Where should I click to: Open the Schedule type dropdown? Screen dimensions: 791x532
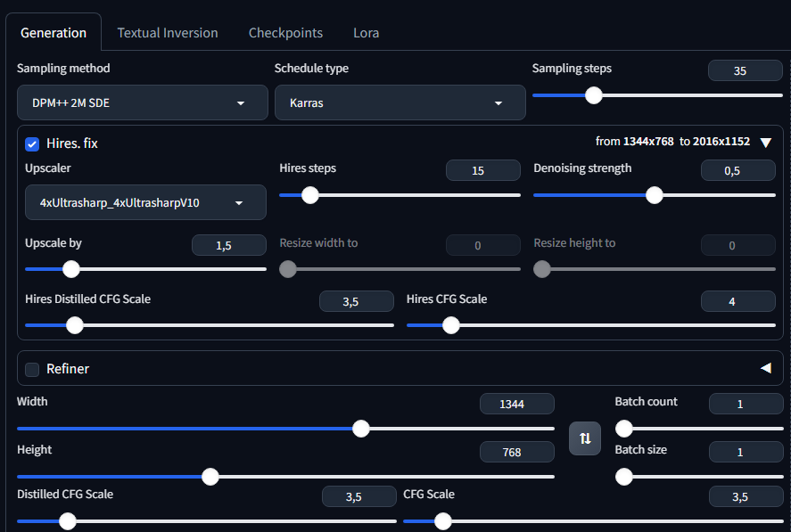coord(400,102)
